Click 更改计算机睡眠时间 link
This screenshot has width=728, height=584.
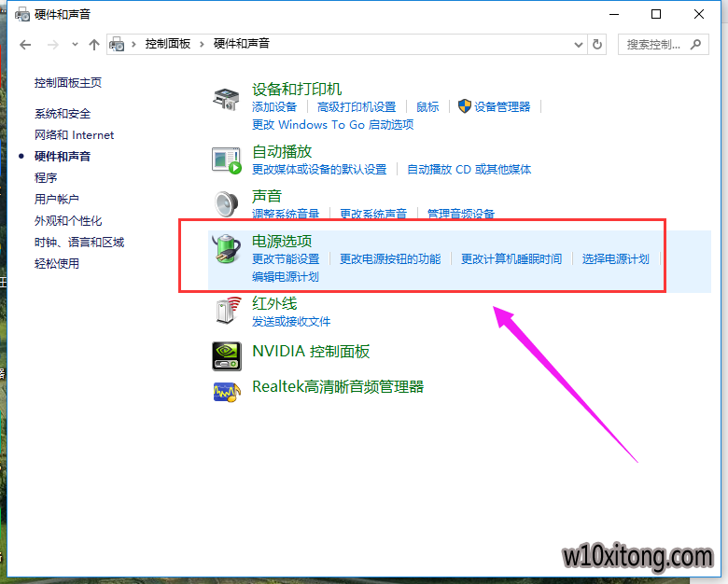[511, 259]
